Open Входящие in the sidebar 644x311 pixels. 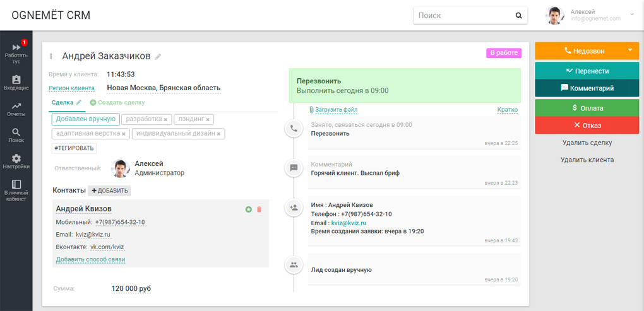tap(16, 83)
